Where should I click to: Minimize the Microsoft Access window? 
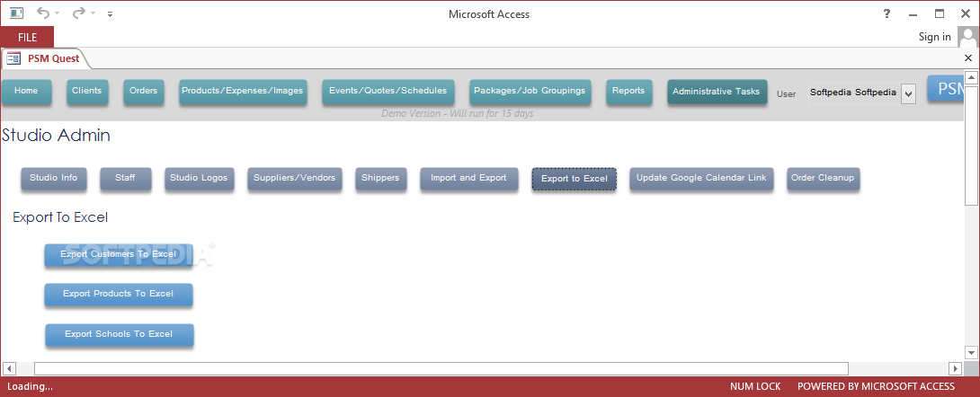(x=913, y=13)
